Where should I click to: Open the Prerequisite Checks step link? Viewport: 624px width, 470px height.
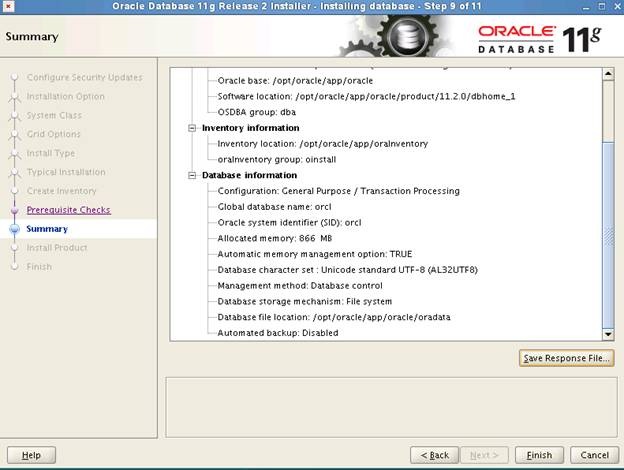pos(68,210)
